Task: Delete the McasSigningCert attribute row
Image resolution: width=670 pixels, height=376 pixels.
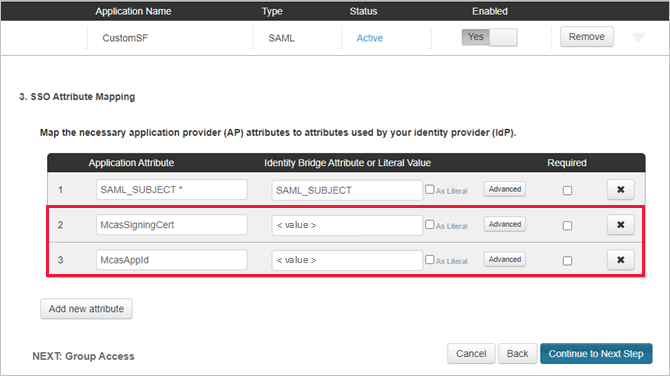Action: [620, 225]
